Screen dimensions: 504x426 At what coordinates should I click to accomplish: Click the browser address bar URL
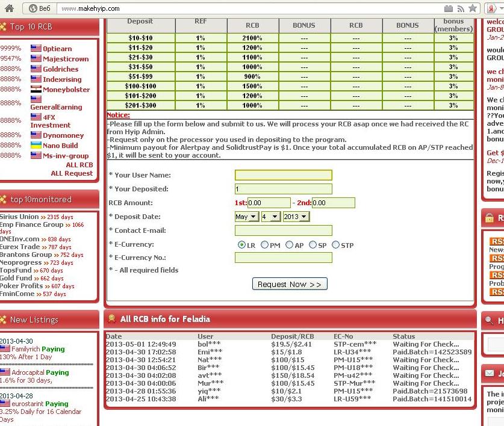pos(90,8)
